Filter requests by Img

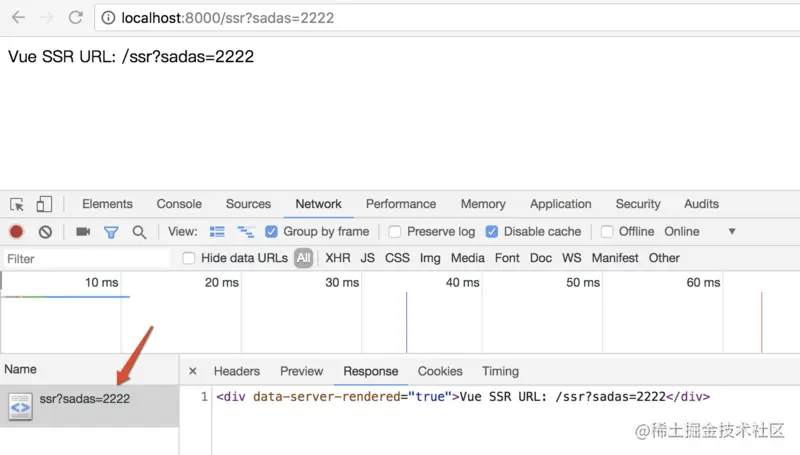tap(430, 258)
